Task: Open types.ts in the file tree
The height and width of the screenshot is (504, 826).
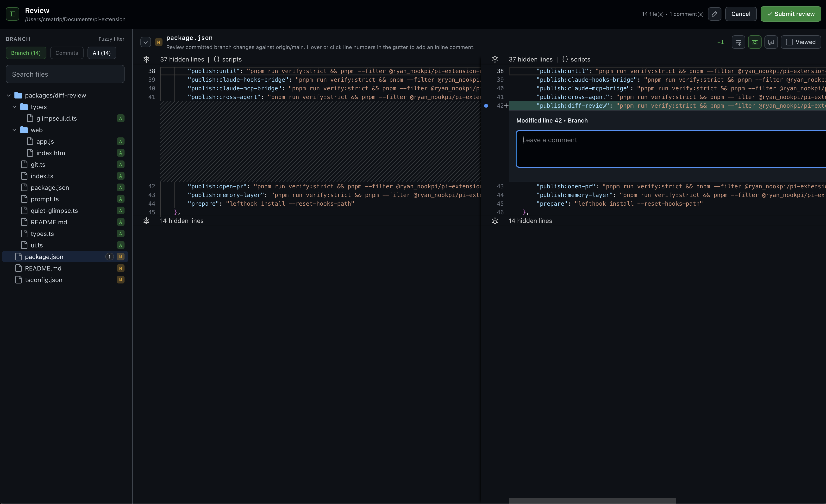Action: point(42,234)
